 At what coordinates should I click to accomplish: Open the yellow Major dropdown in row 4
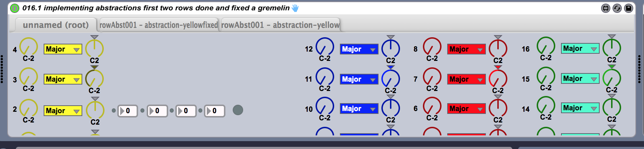(x=63, y=49)
